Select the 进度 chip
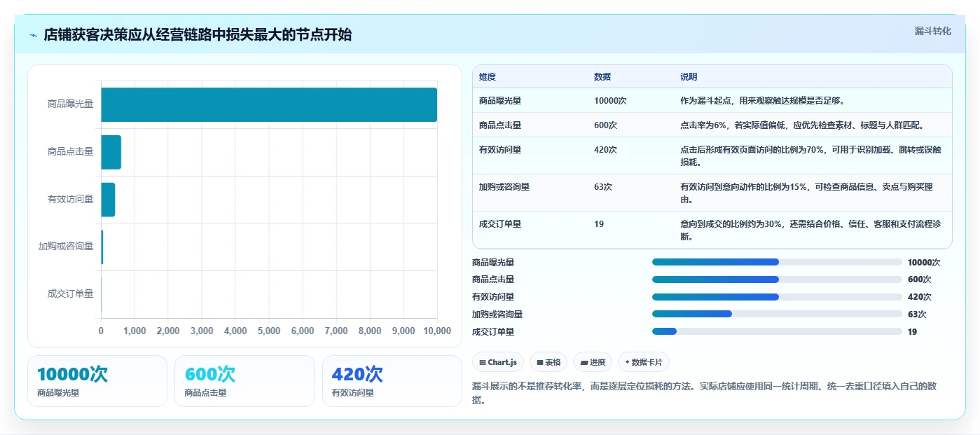The height and width of the screenshot is (435, 980). pyautogui.click(x=593, y=362)
